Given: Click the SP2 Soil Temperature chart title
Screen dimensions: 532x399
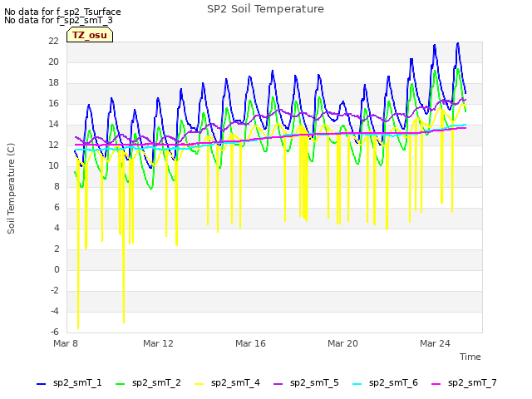Looking at the screenshot, I should click(x=265, y=9).
